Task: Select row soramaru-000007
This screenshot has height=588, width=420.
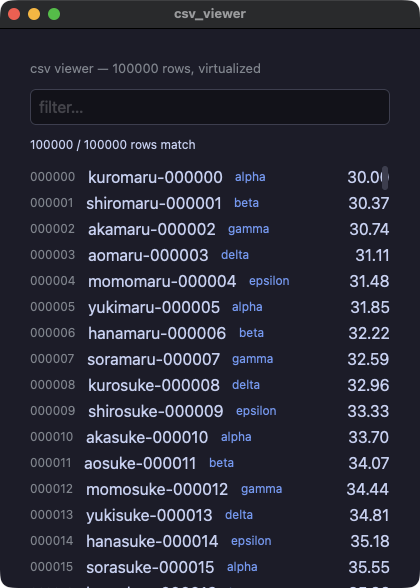Action: click(210, 359)
